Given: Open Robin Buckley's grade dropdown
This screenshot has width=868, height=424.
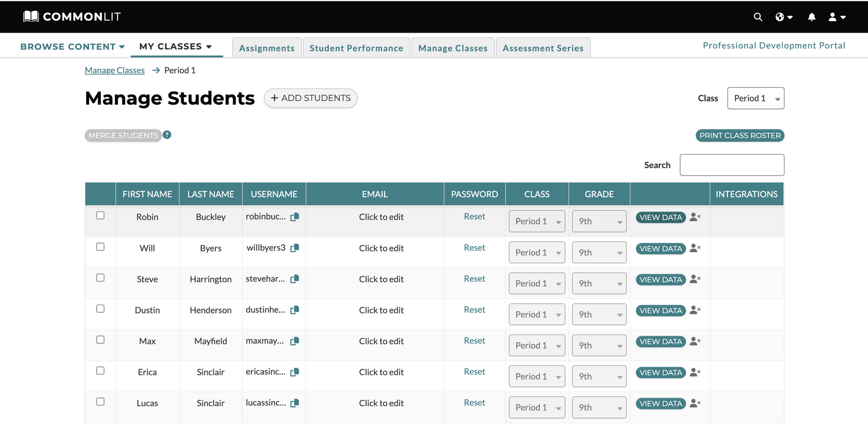Looking at the screenshot, I should coord(599,221).
